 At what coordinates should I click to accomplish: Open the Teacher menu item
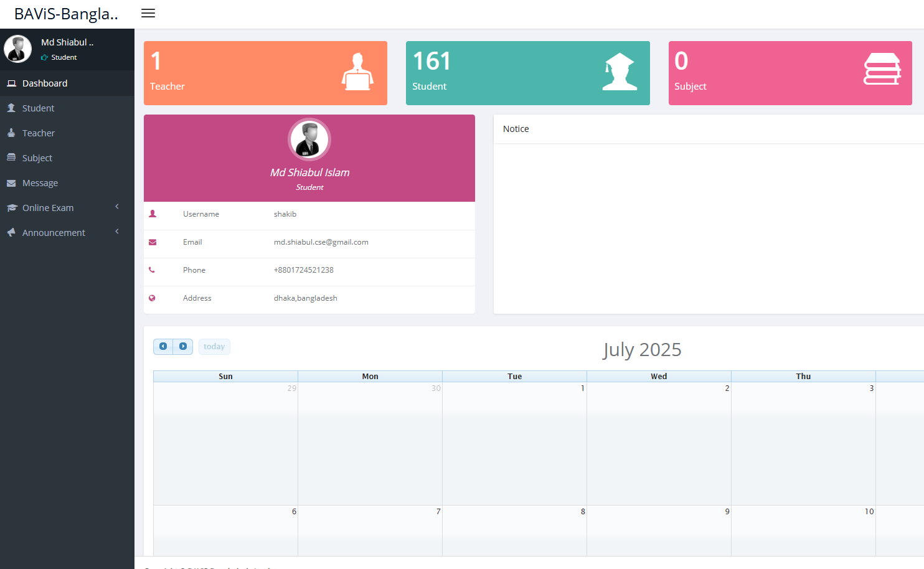pos(39,133)
